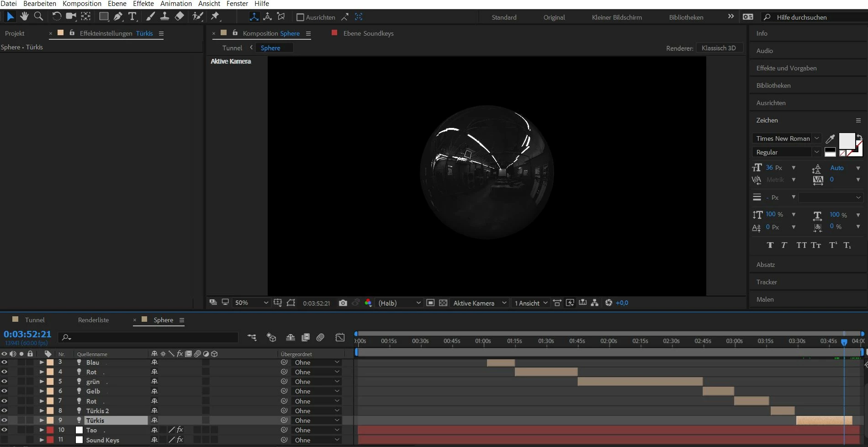Image resolution: width=868 pixels, height=447 pixels.
Task: Open the Effekte menu
Action: [x=143, y=4]
